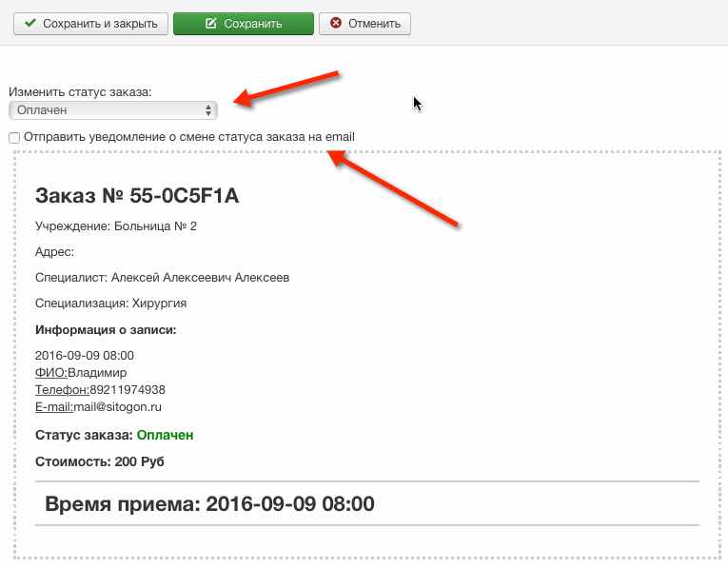This screenshot has width=728, height=568.
Task: Click the green 'Оплачен' status text
Action: click(x=165, y=436)
